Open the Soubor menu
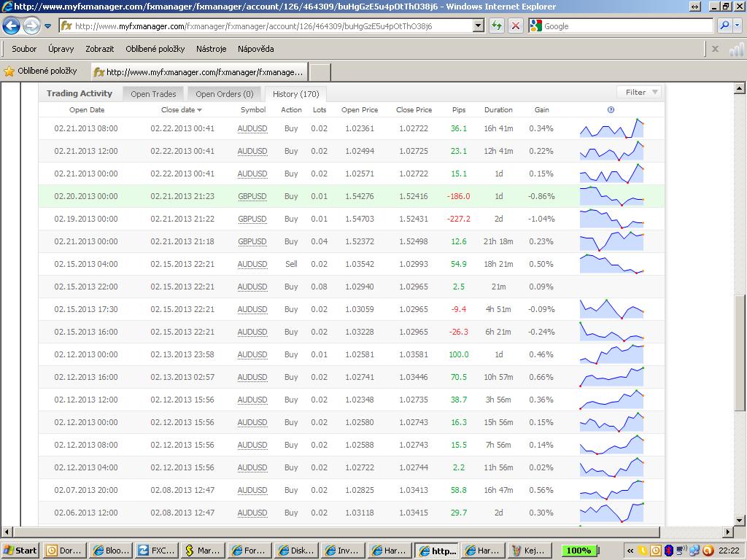Screen dimensions: 747x560 click(24, 49)
